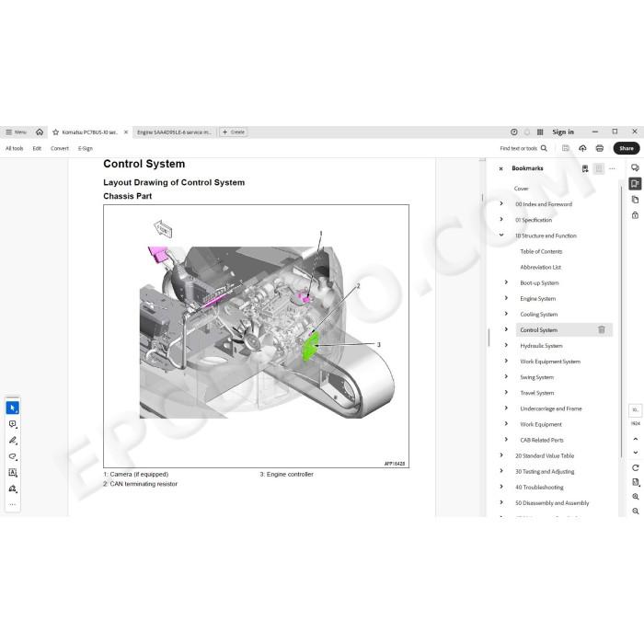Pick the highlighter pen tool
This screenshot has width=644, height=644.
[12, 441]
